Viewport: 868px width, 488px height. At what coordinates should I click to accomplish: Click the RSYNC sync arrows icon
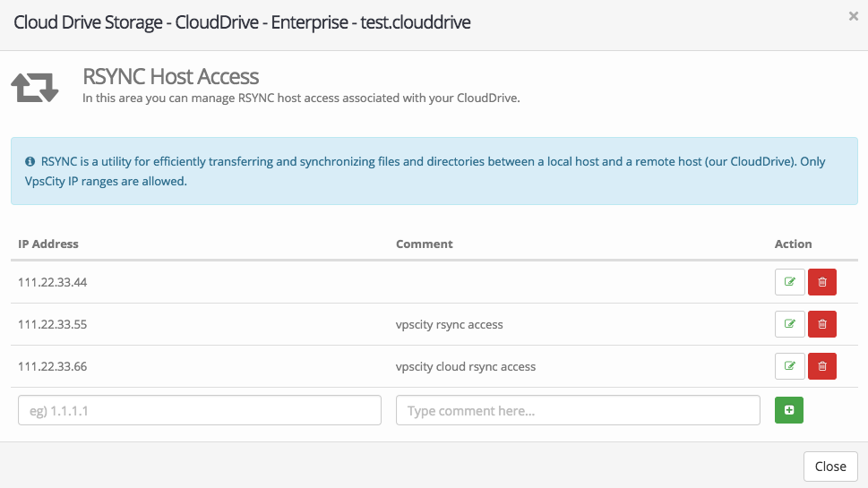click(x=35, y=88)
